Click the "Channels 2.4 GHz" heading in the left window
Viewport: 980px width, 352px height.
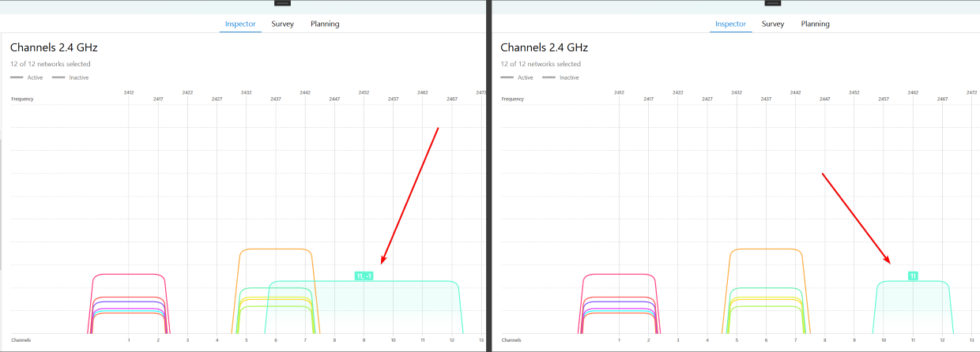(54, 47)
